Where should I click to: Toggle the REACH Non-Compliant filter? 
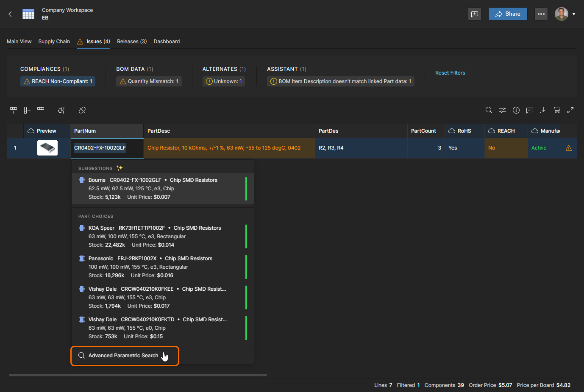pyautogui.click(x=58, y=81)
